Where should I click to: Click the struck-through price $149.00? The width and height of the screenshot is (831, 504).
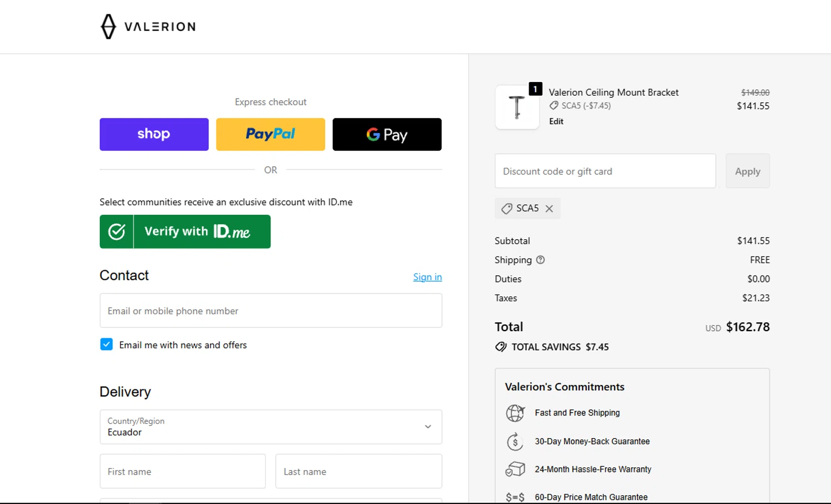click(x=756, y=92)
